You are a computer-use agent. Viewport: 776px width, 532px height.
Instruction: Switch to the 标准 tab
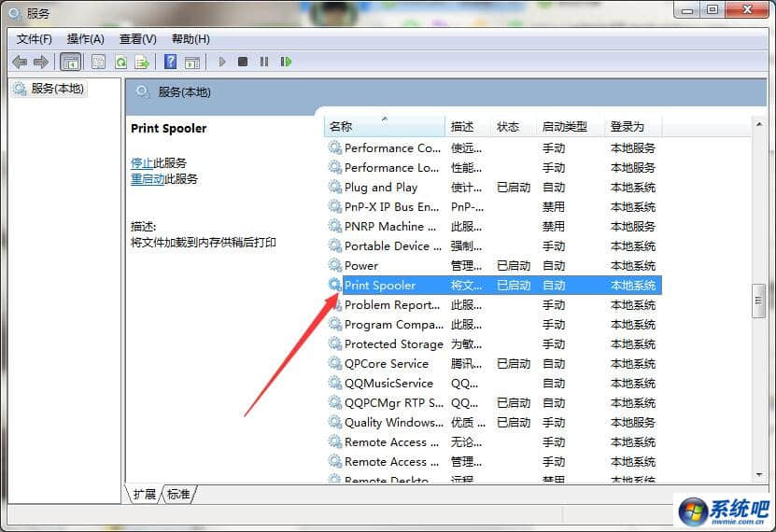click(x=178, y=494)
